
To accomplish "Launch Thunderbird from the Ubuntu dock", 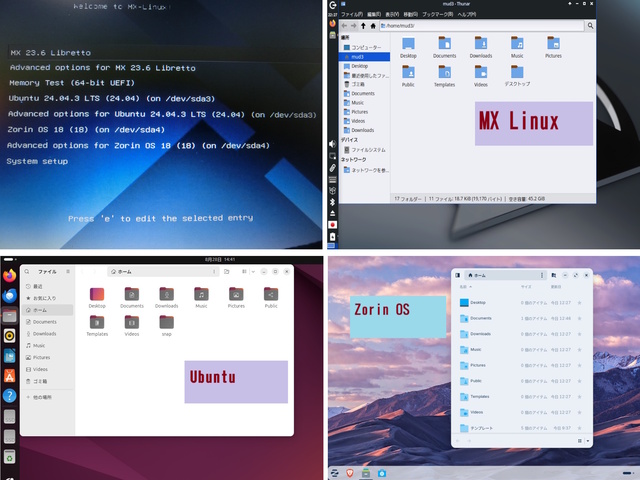I will point(9,295).
